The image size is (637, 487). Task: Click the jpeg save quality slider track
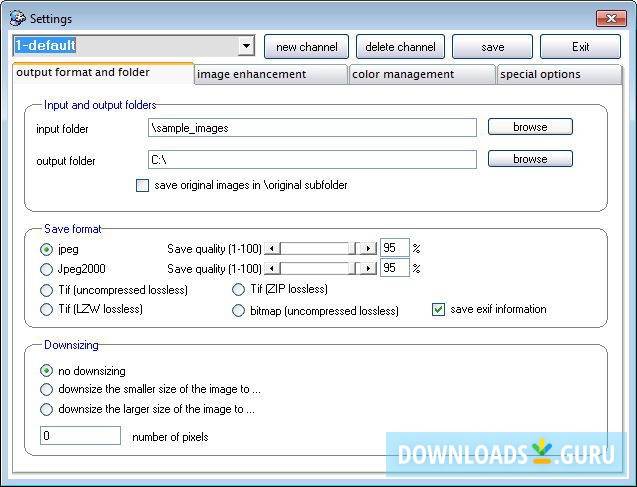(320, 248)
